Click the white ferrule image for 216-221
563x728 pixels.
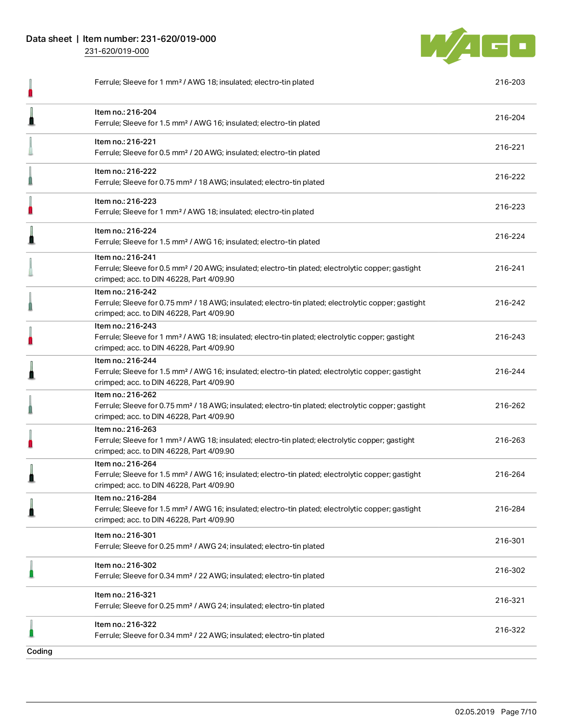pos(30,146)
